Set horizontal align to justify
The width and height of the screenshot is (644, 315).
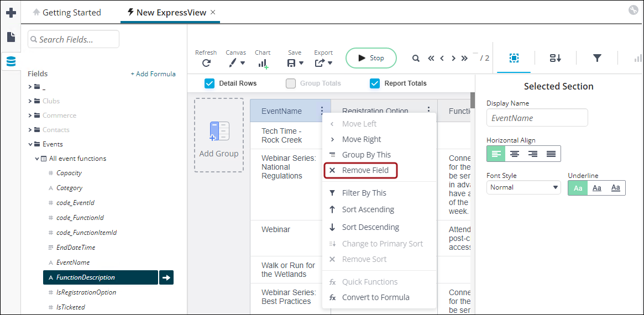(551, 154)
